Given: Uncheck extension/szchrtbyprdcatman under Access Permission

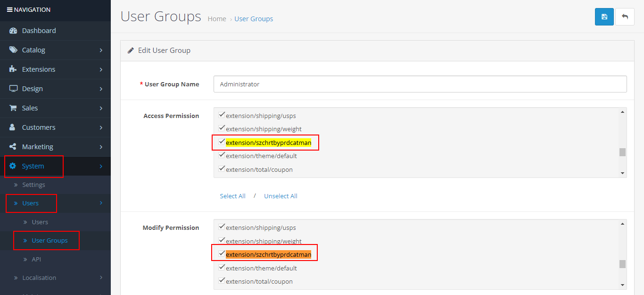Looking at the screenshot, I should pyautogui.click(x=222, y=142).
